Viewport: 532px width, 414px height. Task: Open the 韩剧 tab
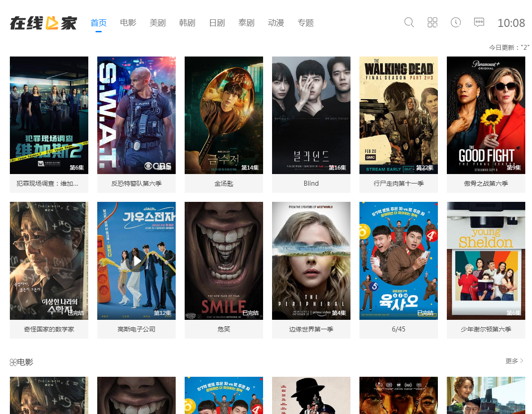point(187,23)
